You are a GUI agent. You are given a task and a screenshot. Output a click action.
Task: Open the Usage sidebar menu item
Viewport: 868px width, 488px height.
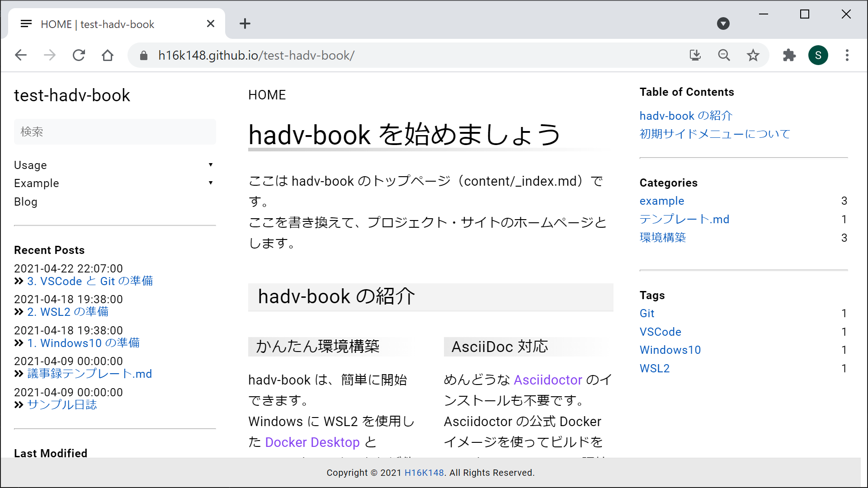point(30,165)
